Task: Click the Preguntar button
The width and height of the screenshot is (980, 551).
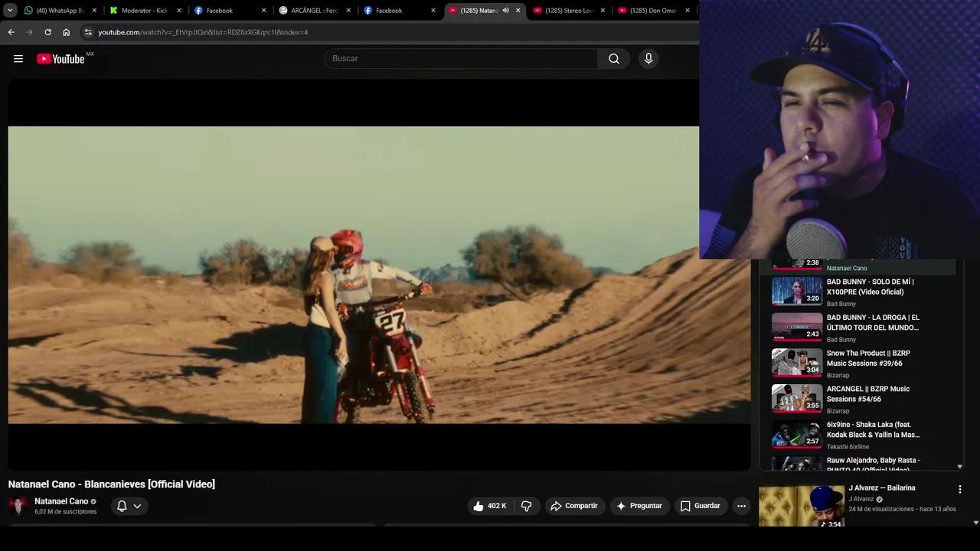Action: (639, 506)
